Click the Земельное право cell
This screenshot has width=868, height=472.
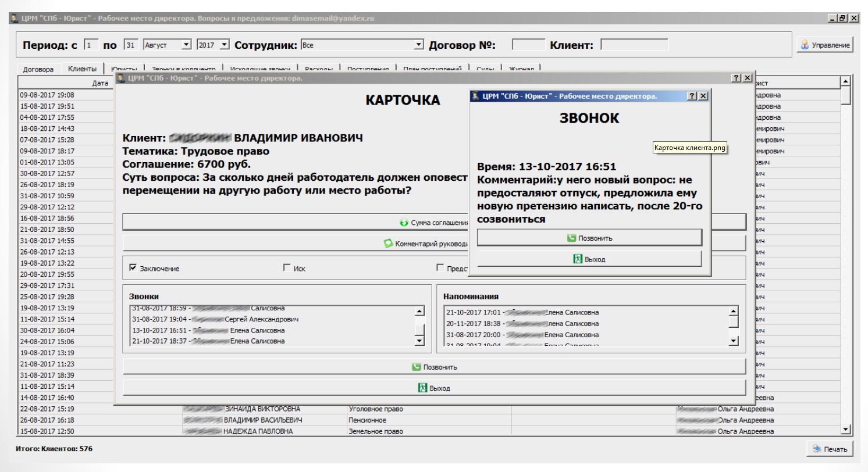[x=429, y=431]
